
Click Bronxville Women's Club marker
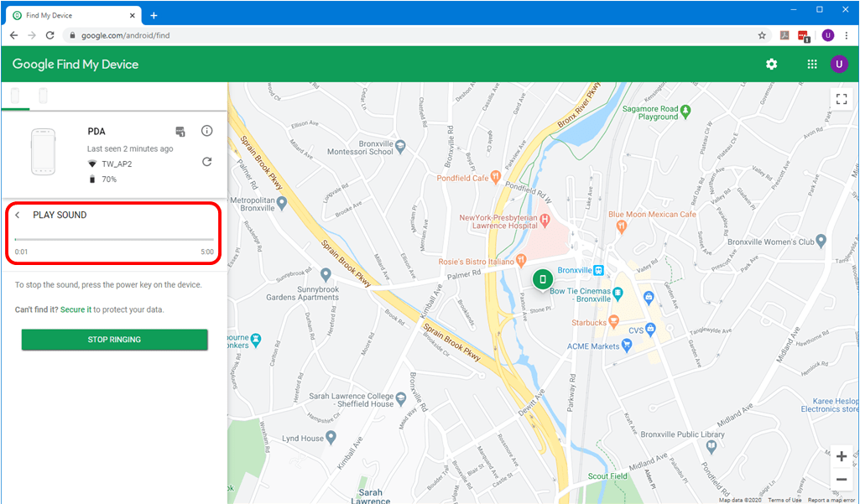tap(821, 242)
